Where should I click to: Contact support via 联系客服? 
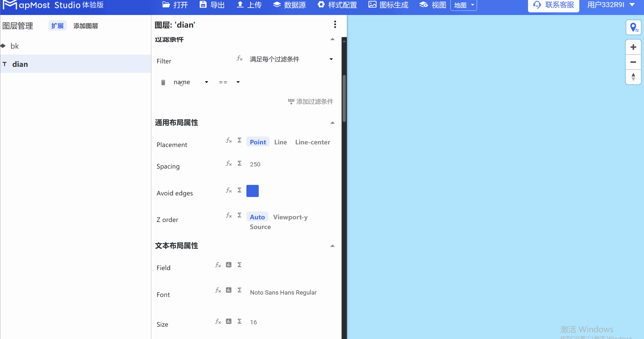click(553, 5)
